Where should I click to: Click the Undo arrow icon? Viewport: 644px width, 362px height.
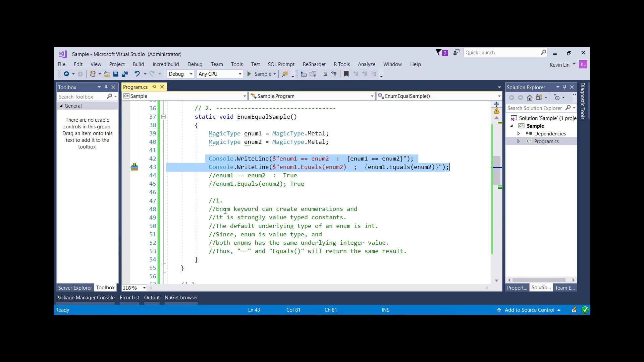pos(137,74)
